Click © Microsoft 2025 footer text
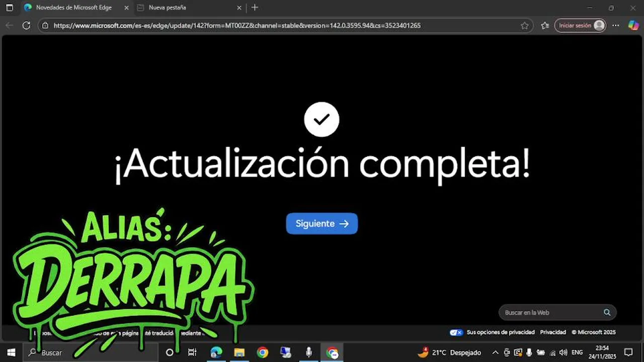The height and width of the screenshot is (362, 644). point(594,332)
